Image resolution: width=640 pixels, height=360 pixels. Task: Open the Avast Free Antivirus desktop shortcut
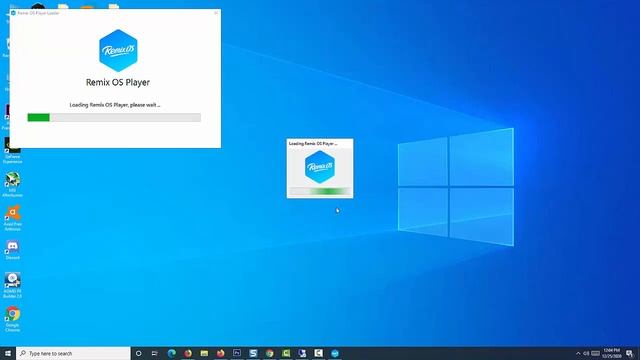tap(12, 218)
